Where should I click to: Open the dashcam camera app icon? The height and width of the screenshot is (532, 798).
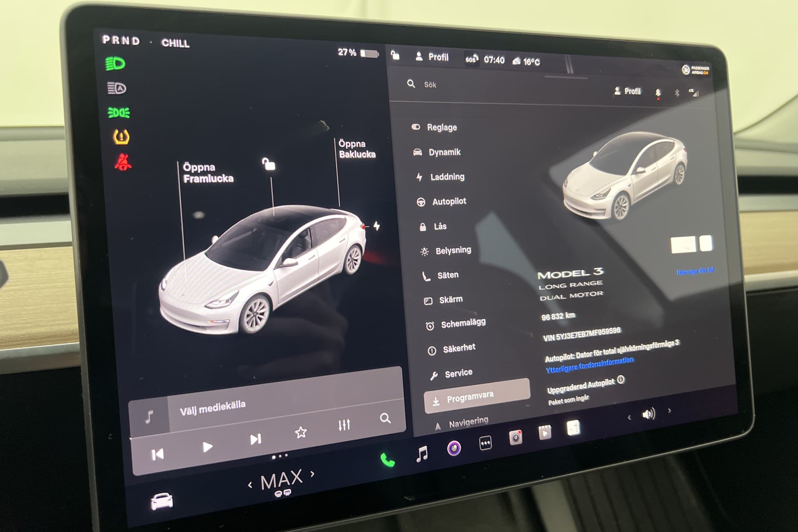516,437
